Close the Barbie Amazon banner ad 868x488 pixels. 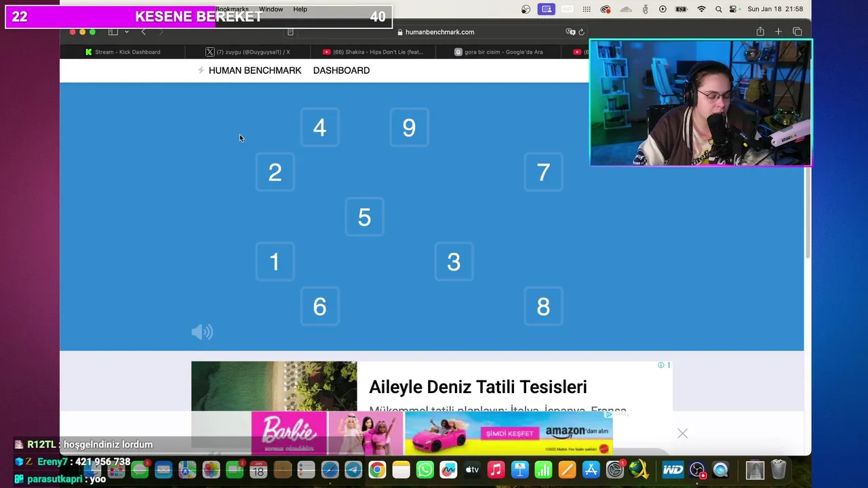point(682,434)
